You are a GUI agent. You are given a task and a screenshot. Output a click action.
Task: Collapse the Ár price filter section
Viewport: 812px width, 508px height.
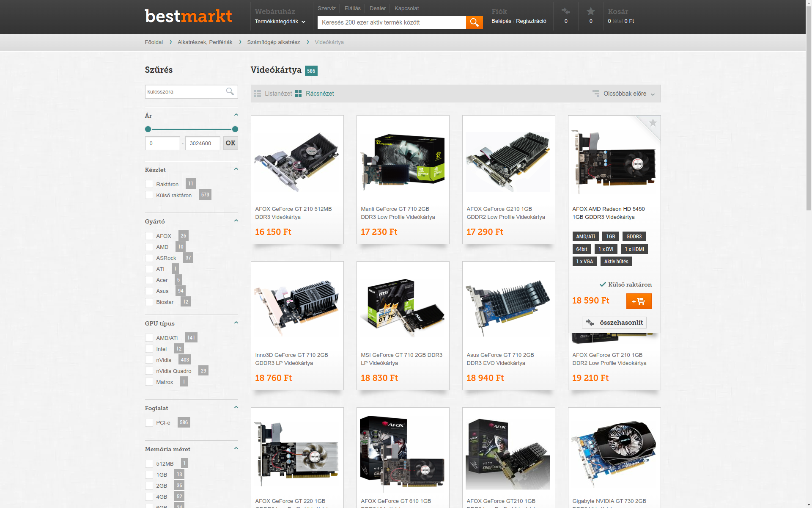tap(236, 115)
